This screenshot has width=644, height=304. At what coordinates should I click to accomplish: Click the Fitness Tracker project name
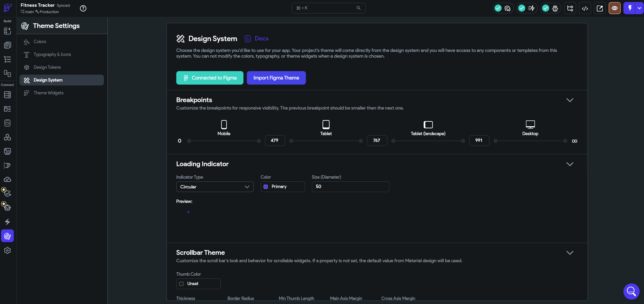point(37,5)
